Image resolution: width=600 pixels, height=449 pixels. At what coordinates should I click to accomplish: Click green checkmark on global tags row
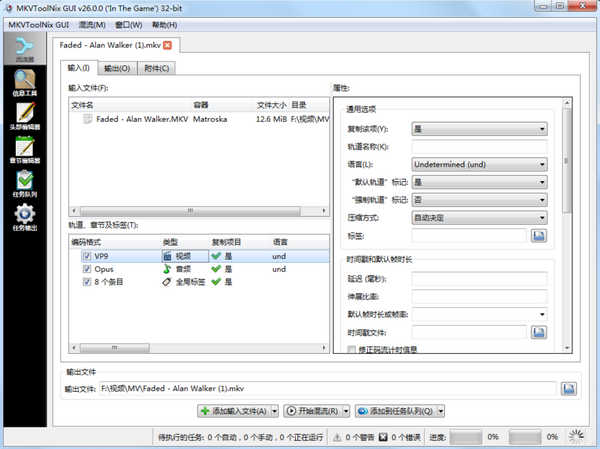(x=216, y=282)
